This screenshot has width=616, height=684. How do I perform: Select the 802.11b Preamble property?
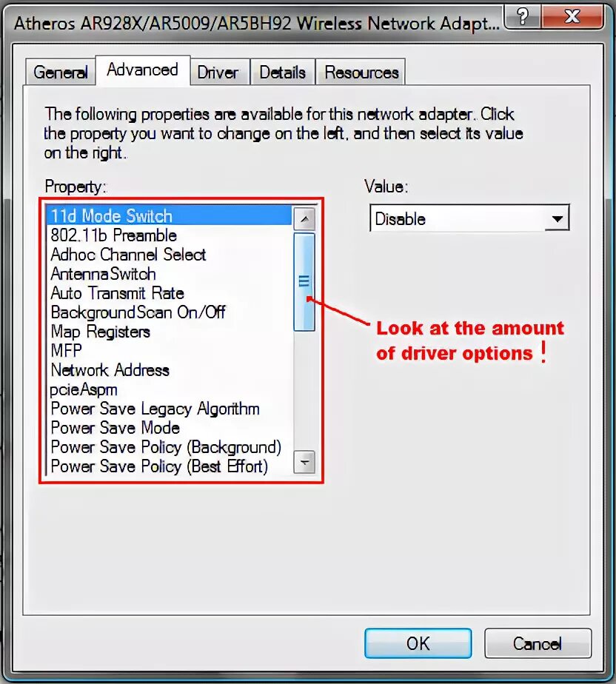pyautogui.click(x=170, y=235)
